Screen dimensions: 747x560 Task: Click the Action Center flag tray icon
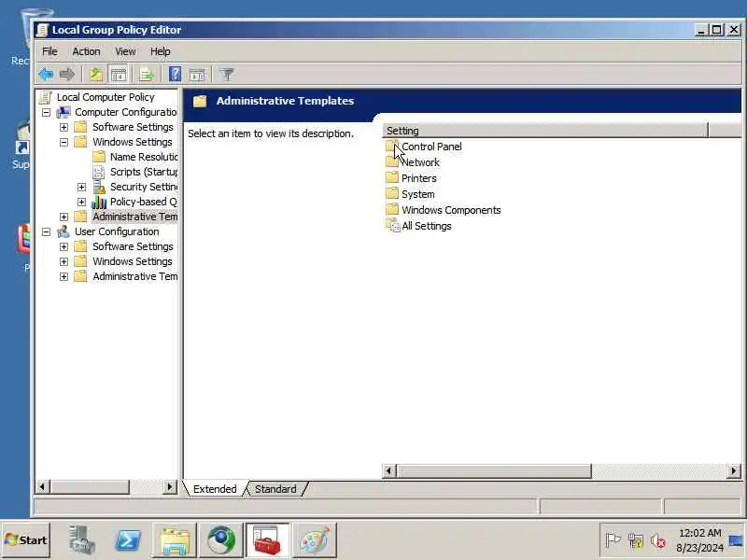[x=613, y=540]
